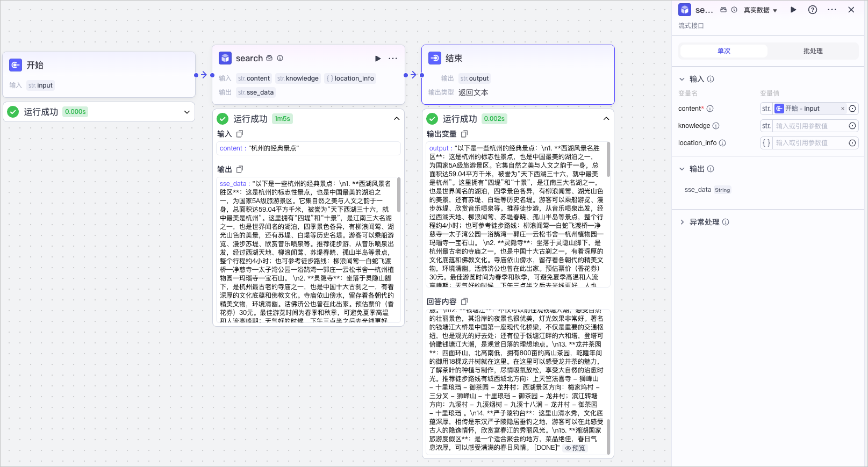Collapse the end node run result

(606, 119)
